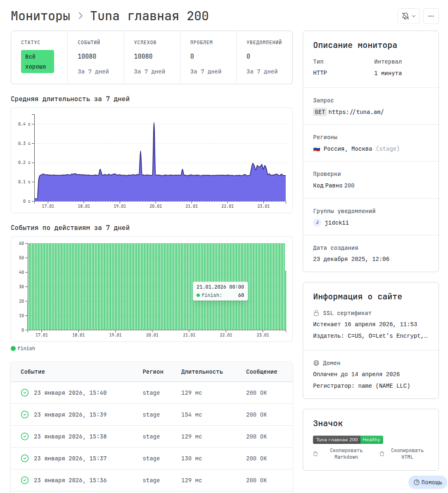Click the Домен globe icon
This screenshot has width=448, height=493.
pos(316,363)
